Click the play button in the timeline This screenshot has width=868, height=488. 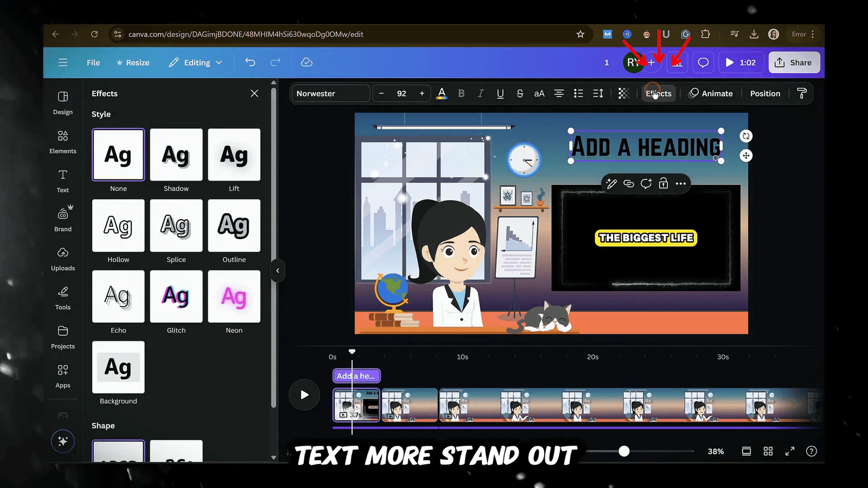pos(304,395)
